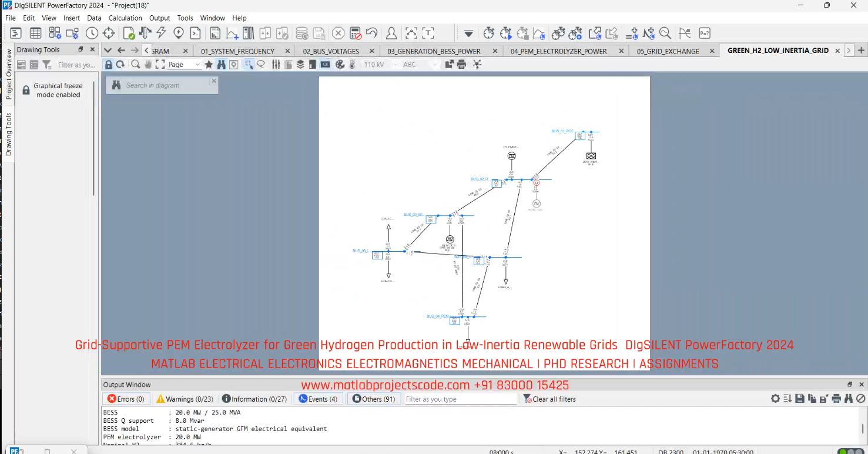Switch to the 02_BUS_VOLTAGES tab
The width and height of the screenshot is (868, 454).
(x=331, y=51)
